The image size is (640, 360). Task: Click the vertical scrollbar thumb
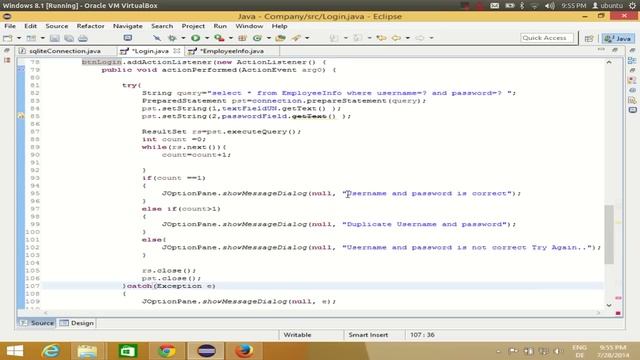pos(609,234)
